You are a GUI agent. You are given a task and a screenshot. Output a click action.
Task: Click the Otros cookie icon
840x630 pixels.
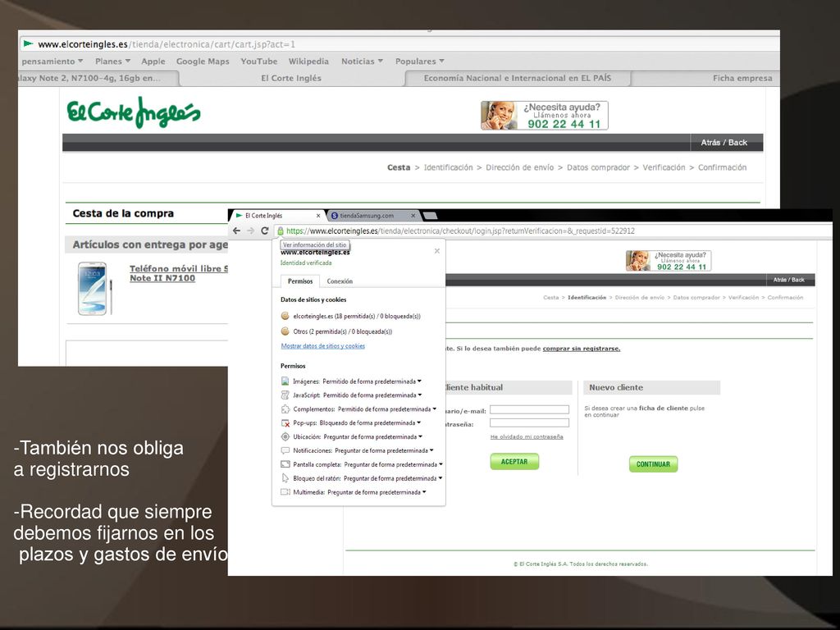[285, 331]
